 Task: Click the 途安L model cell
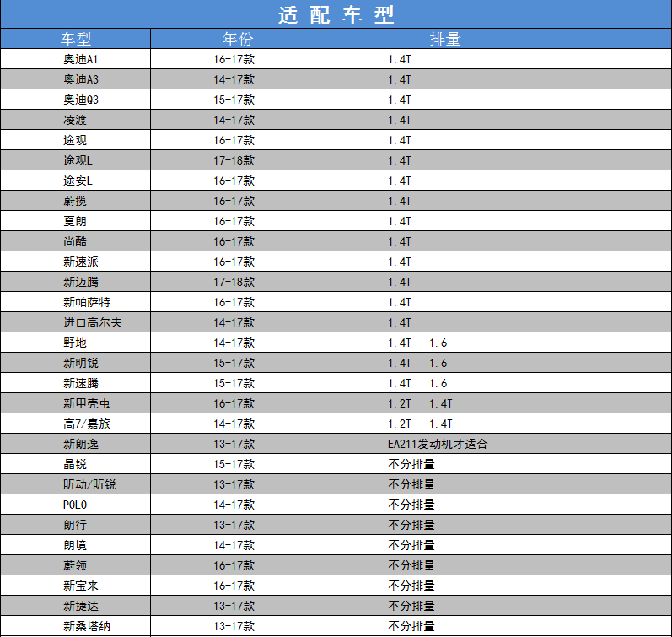(x=75, y=181)
